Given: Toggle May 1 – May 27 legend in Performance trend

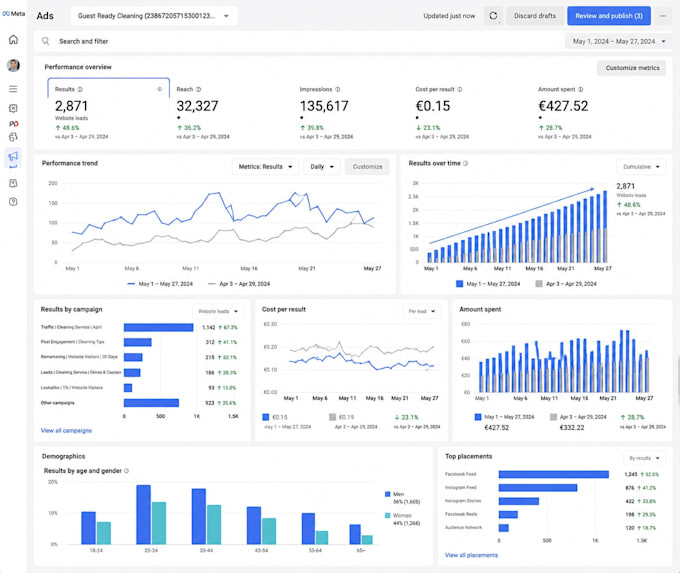Looking at the screenshot, I should 160,284.
